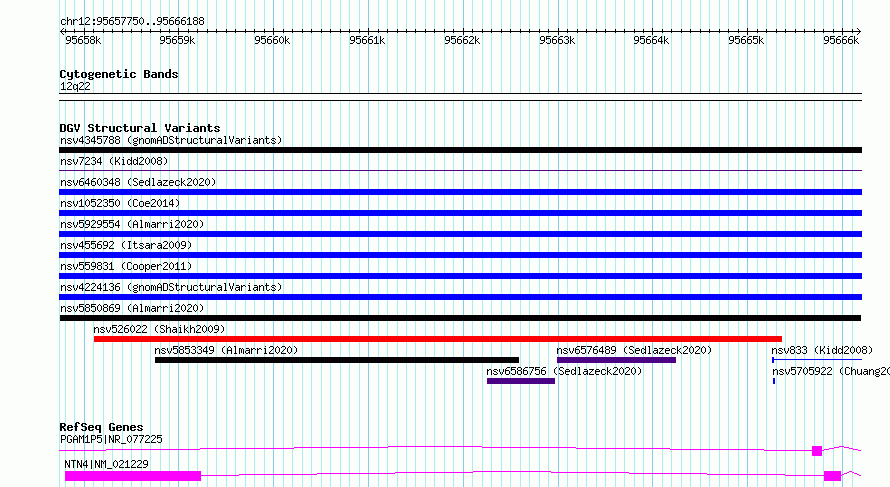Click the 95665k ruler tick label
Viewport: 890px width, 487px height.
746,40
